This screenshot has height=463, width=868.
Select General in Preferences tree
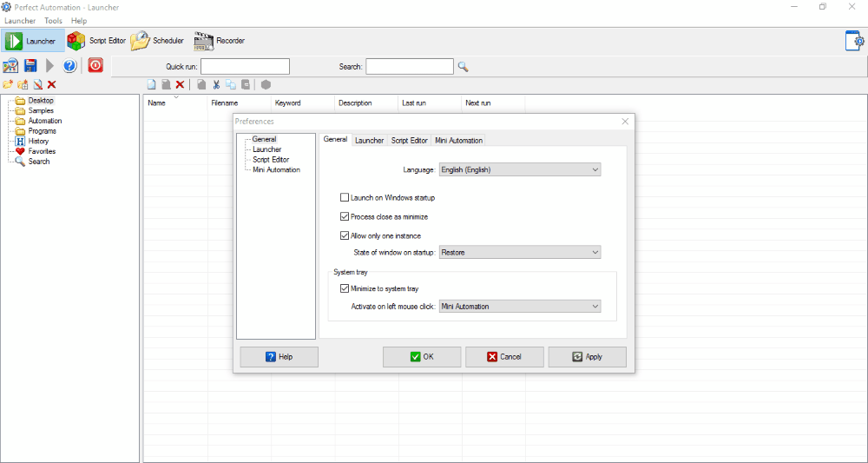[264, 140]
